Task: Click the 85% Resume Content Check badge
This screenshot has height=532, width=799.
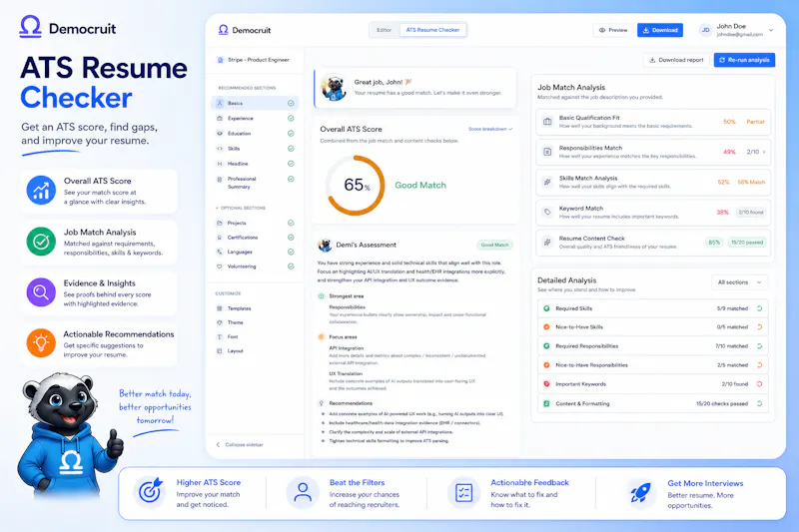Action: pyautogui.click(x=714, y=243)
